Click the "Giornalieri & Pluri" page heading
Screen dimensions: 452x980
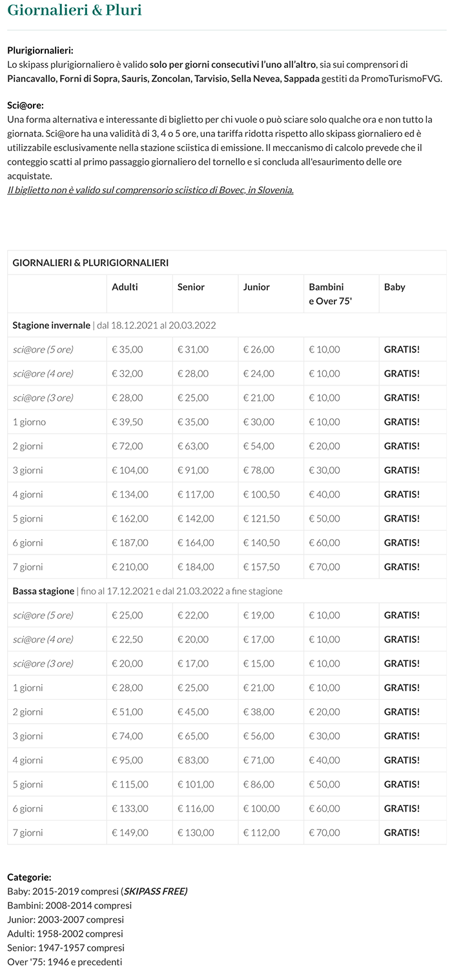pyautogui.click(x=75, y=10)
